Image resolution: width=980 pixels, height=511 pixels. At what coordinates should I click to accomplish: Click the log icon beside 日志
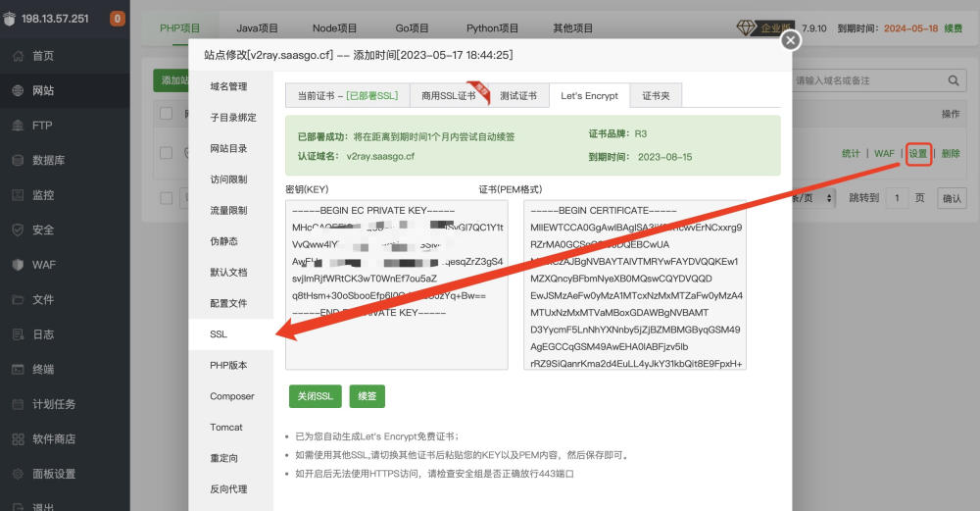coord(18,334)
